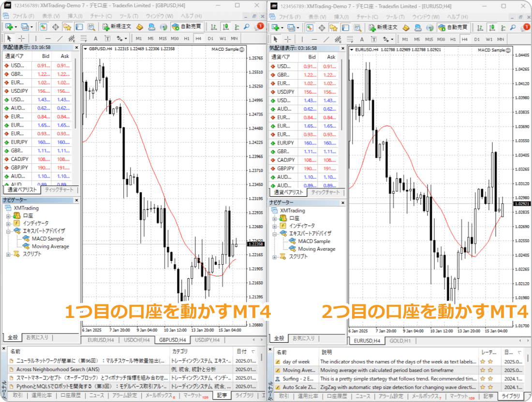Open Strategy Tester icon in the left window

(91, 27)
